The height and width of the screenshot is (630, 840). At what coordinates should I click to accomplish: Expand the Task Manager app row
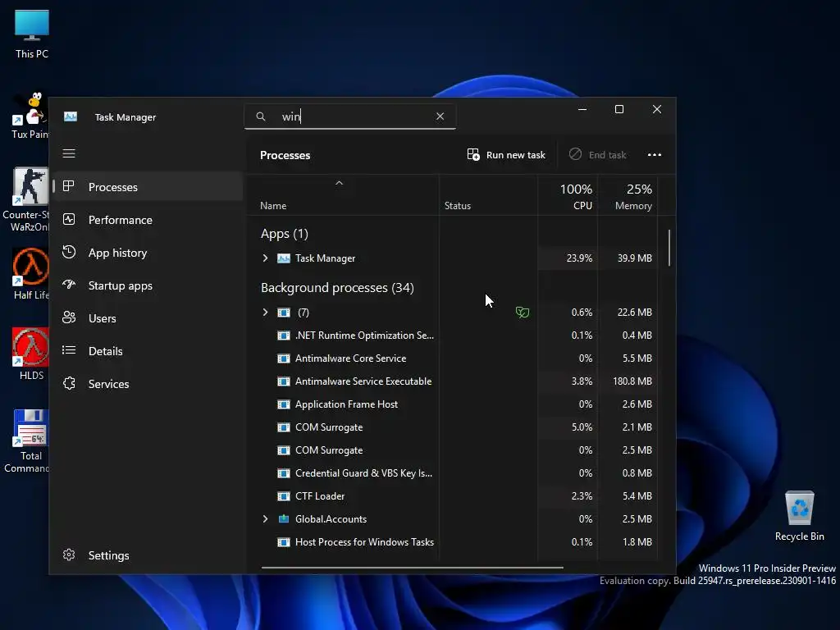click(x=265, y=258)
